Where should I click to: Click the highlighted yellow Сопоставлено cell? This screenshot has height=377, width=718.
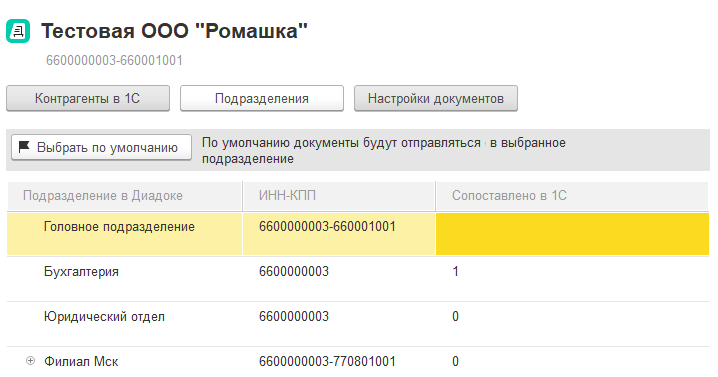tap(572, 234)
